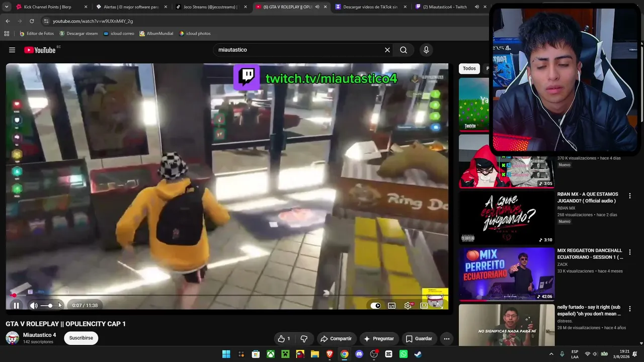Mute the GTA V ROLEPLAY tab's audio icon
Image resolution: width=644 pixels, height=362 pixels.
point(317,7)
